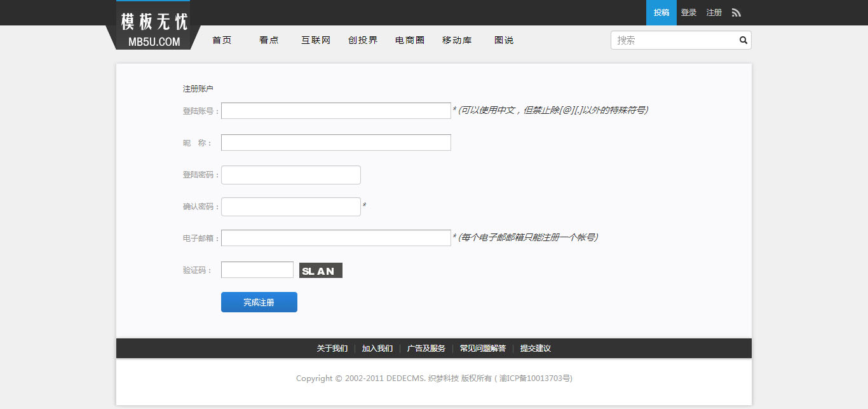The width and height of the screenshot is (868, 409).
Task: Click the MB5U.COM site logo
Action: (x=154, y=27)
